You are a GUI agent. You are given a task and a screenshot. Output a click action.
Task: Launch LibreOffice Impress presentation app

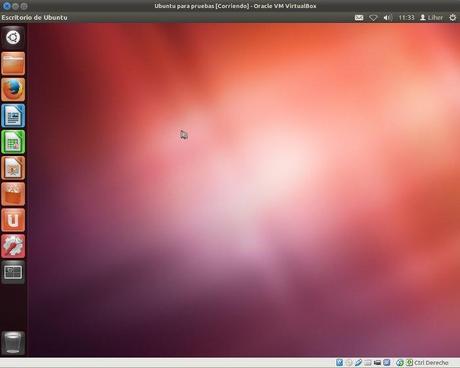pos(13,168)
